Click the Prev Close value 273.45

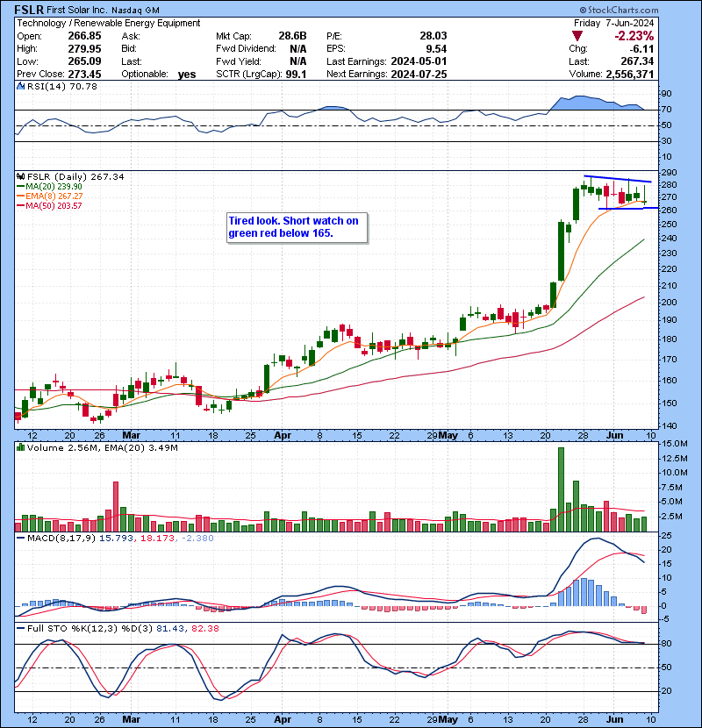[x=84, y=74]
